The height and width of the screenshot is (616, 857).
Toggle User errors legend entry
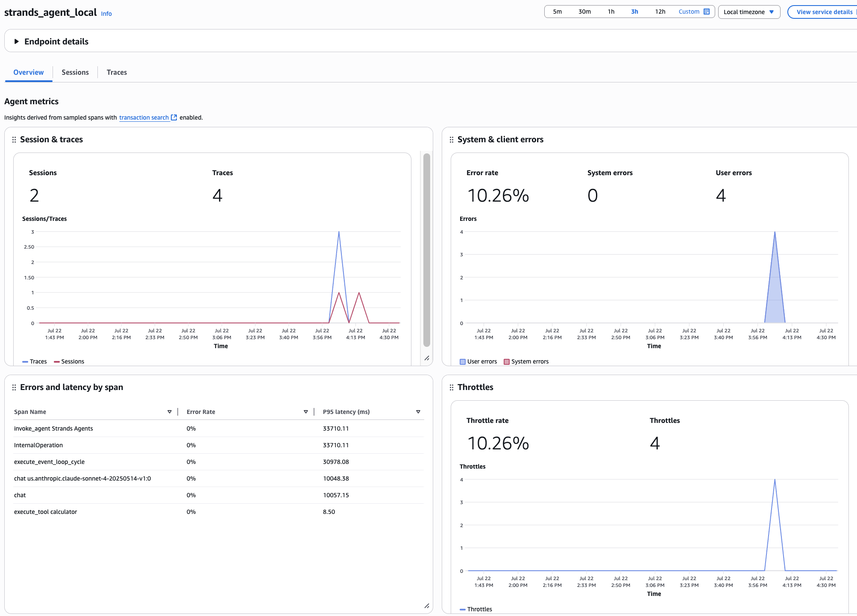click(478, 361)
